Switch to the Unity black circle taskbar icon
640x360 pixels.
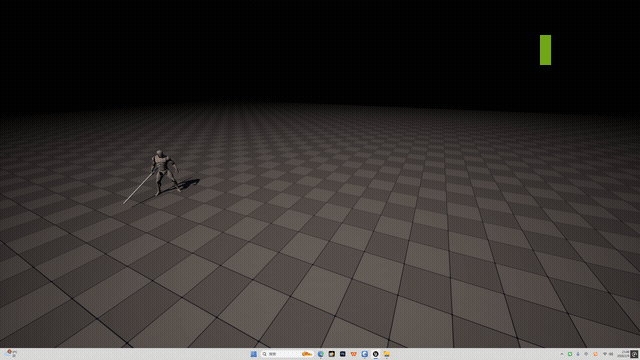pos(376,354)
